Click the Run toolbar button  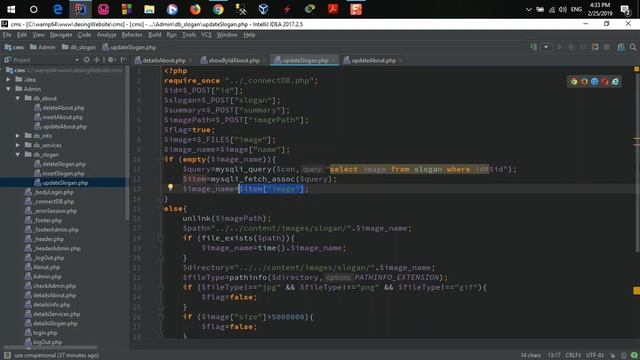[x=560, y=47]
